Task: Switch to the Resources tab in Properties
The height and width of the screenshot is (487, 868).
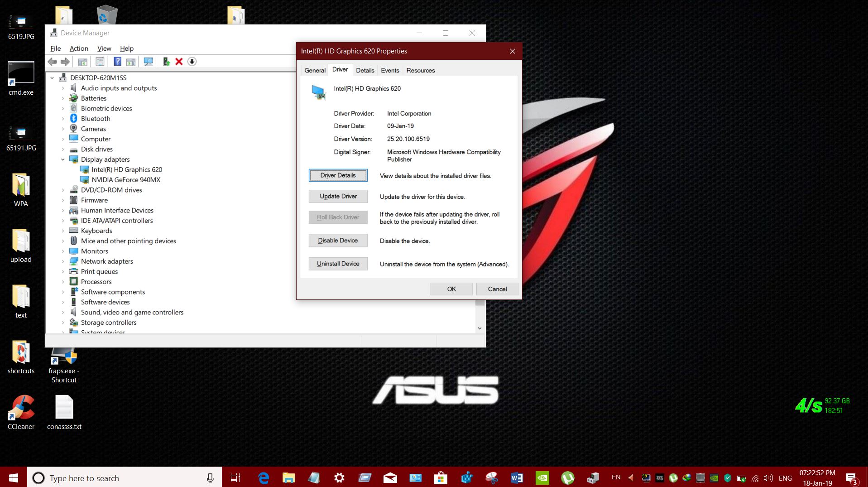Action: coord(421,70)
